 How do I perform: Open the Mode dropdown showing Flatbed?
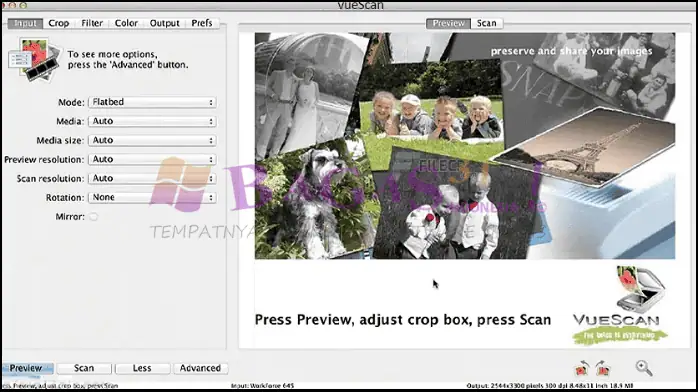click(x=152, y=102)
